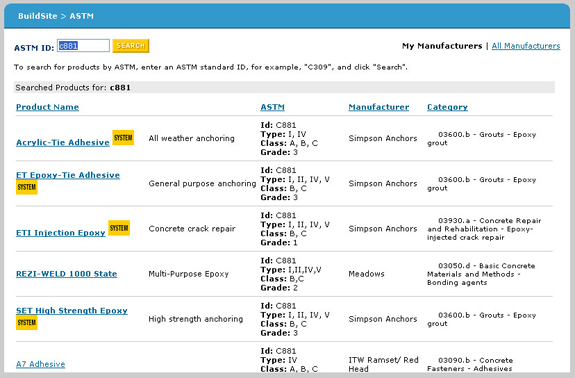Click 'Meadows' manufacturer cell
This screenshot has width=575, height=378.
[366, 274]
